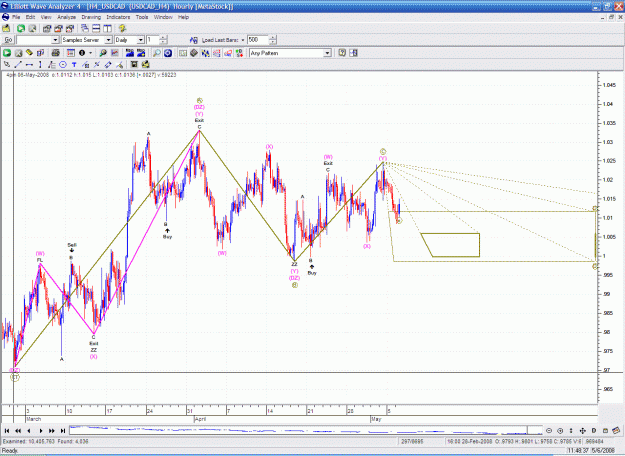Click the fast forward playback button
Viewport: 625px width, 456px height.
(52, 430)
